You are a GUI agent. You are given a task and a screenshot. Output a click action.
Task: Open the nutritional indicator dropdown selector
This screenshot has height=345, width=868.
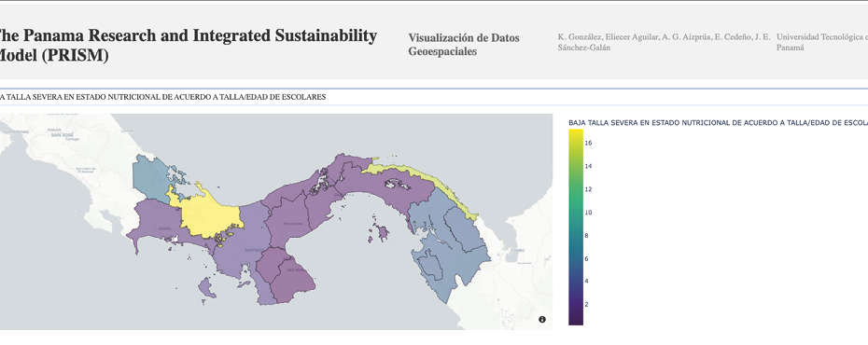pos(434,97)
